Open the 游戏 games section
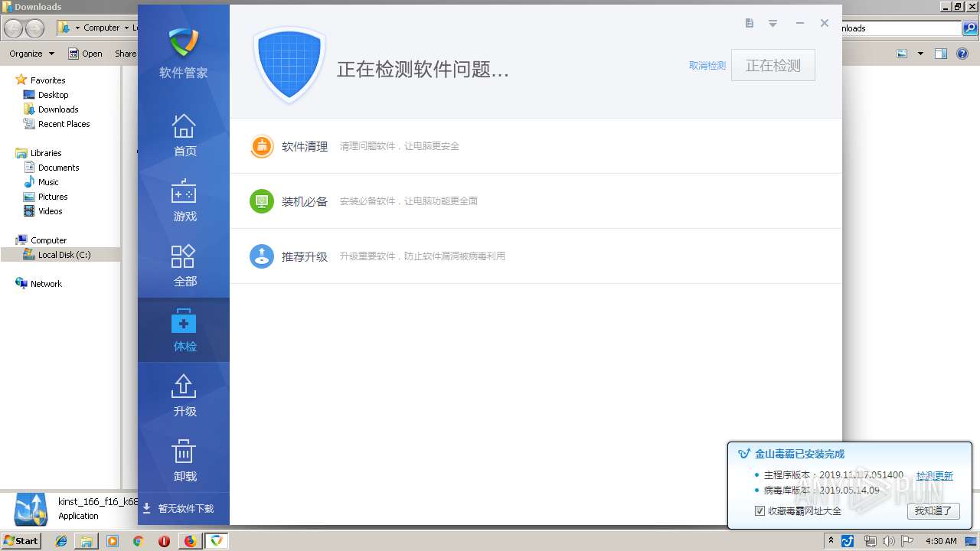 click(x=184, y=200)
